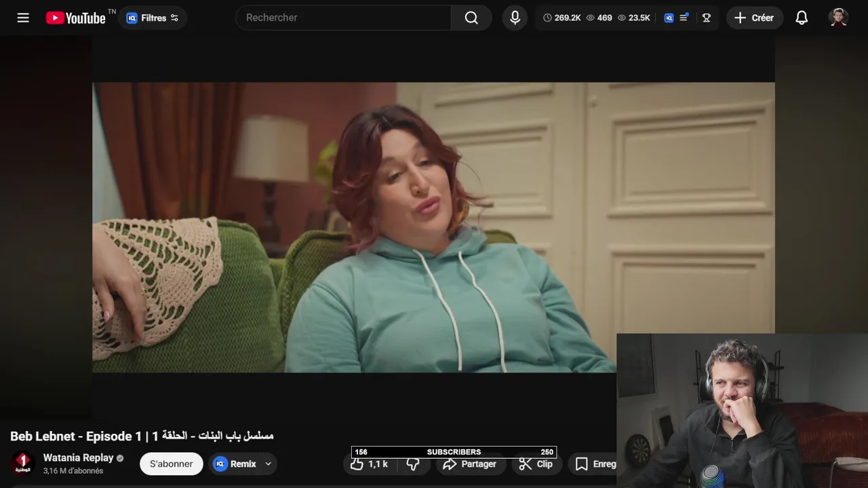Open the notifications bell

[x=802, y=18]
